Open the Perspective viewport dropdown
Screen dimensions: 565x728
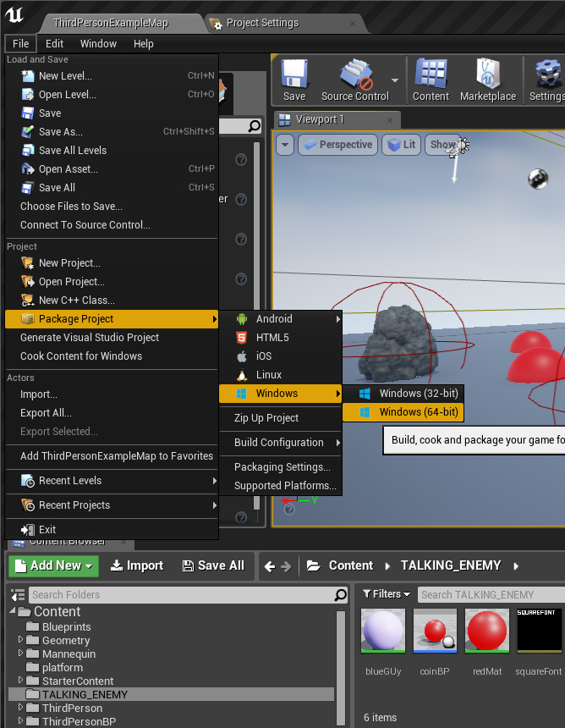(x=337, y=145)
